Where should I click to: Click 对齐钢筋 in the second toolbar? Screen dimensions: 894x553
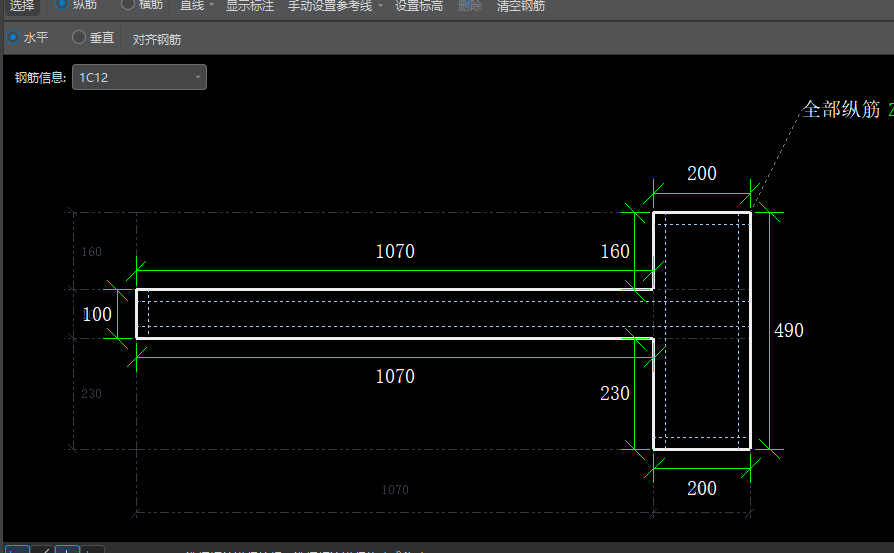coord(157,39)
